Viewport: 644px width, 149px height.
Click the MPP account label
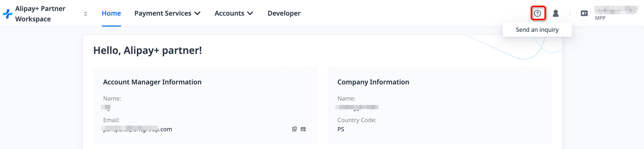(x=600, y=18)
